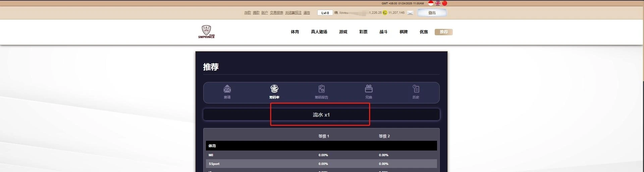Switch language with the UK flag
Screen dimensions: 644x172
click(x=438, y=3)
